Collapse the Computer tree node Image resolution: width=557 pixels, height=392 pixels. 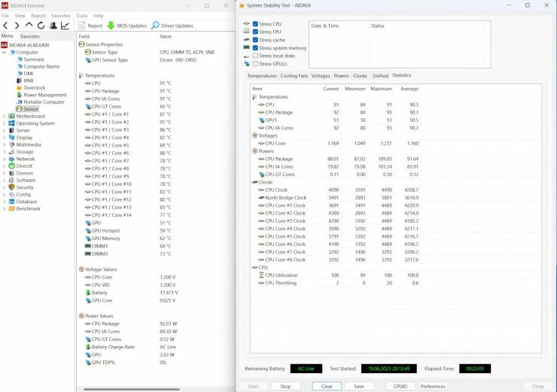tap(5, 52)
